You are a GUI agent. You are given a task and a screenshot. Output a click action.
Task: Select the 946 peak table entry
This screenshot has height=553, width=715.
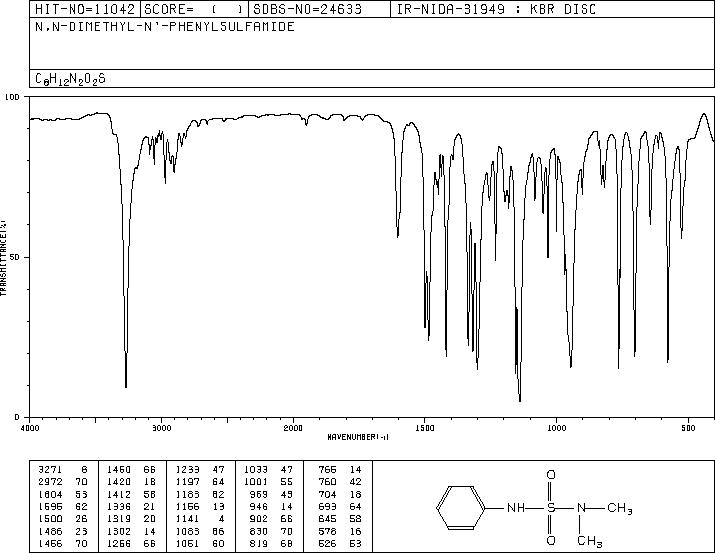272,507
